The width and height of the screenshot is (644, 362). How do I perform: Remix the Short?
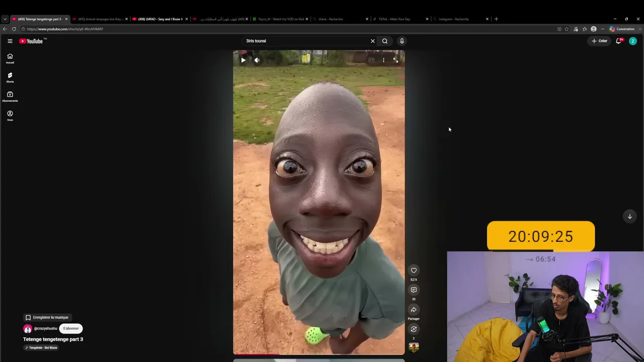[414, 329]
